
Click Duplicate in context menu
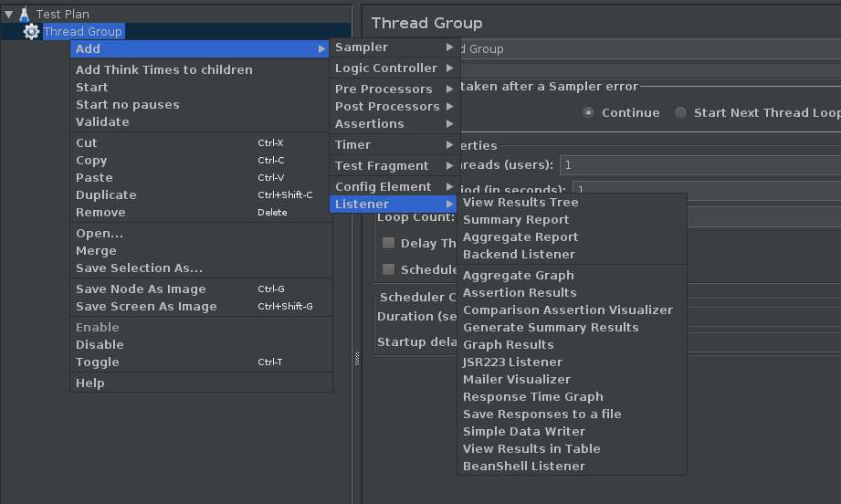pos(106,195)
